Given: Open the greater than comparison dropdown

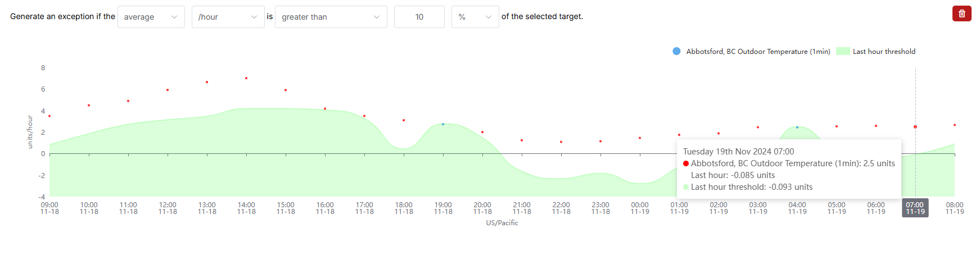Looking at the screenshot, I should tap(331, 17).
